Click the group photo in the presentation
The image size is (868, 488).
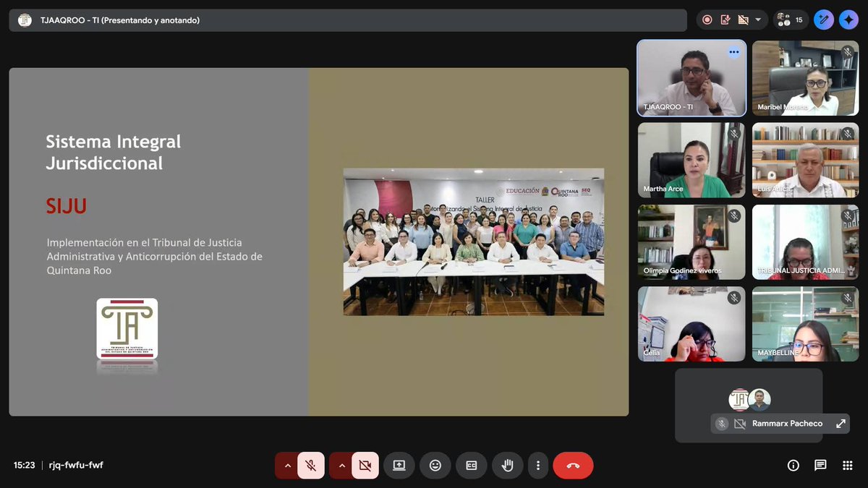click(x=474, y=241)
